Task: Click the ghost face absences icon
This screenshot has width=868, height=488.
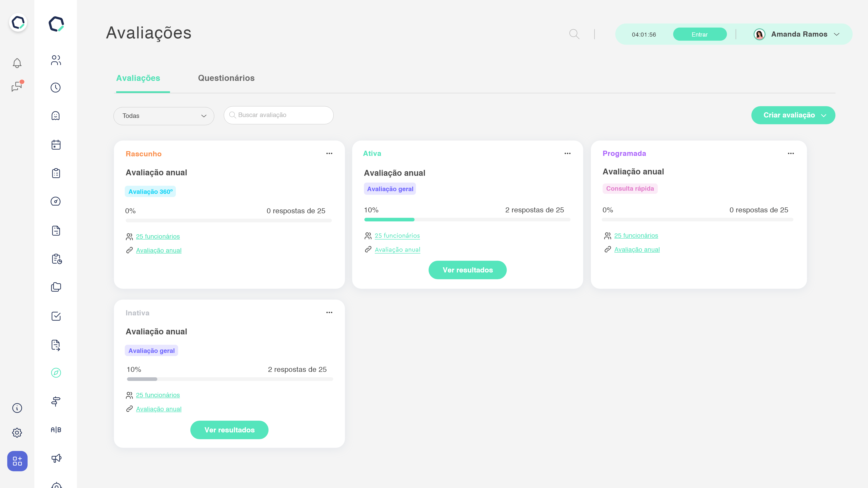Action: pos(56,116)
